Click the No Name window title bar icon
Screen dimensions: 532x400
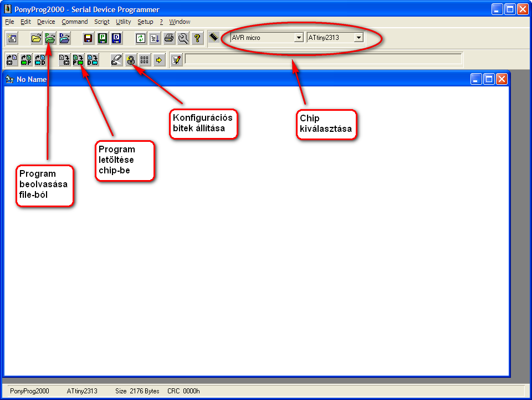(10, 79)
